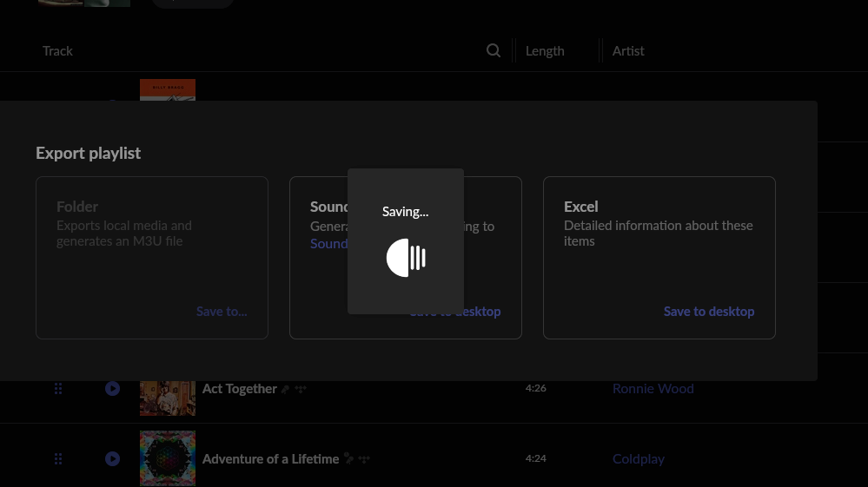Click the 4:24 track length

tap(535, 458)
